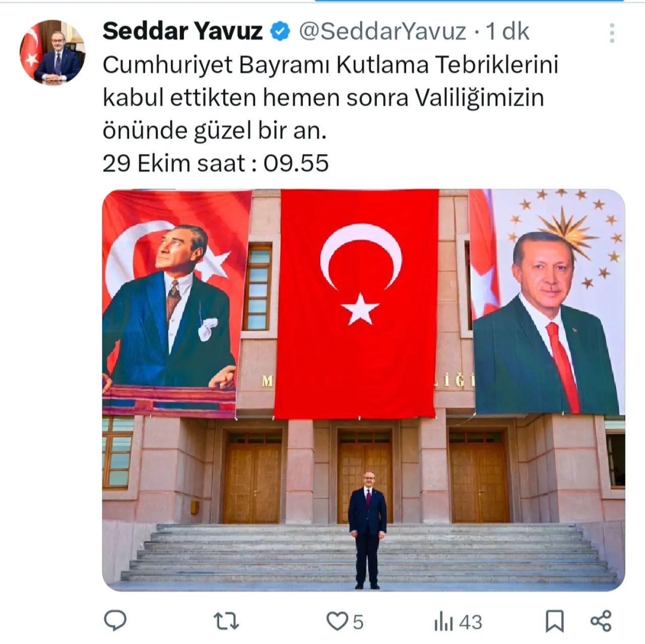Image resolution: width=645 pixels, height=644 pixels.
Task: Bookmark this tweet
Action: pos(555,621)
